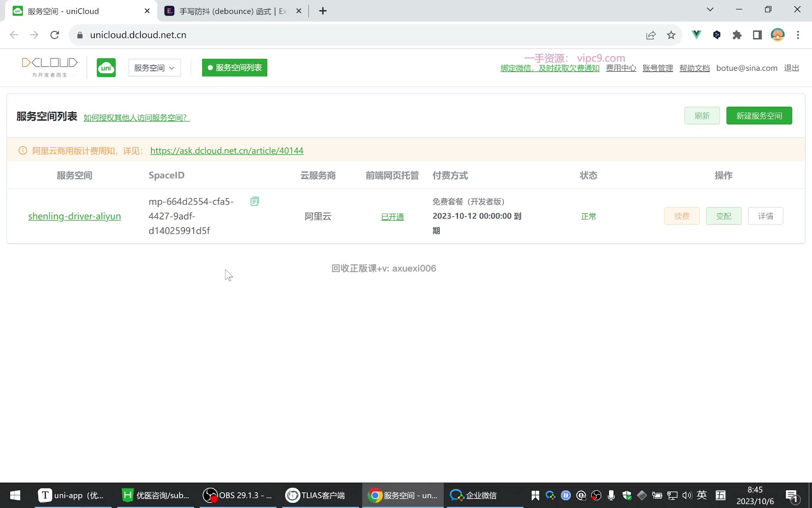The image size is (812, 508).
Task: Close the 手写防抖 debounce tab
Action: (299, 11)
